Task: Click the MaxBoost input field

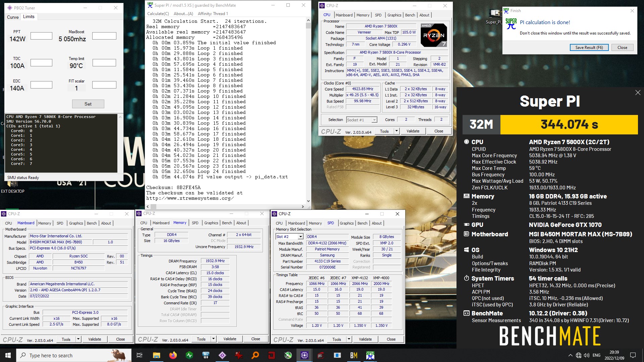Action: tap(104, 36)
